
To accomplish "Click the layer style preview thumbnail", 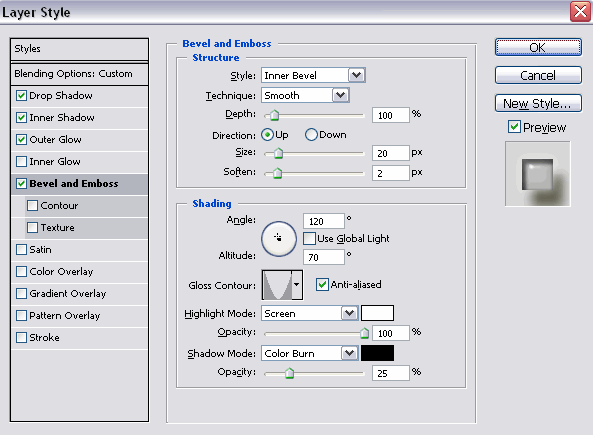I will pos(537,174).
